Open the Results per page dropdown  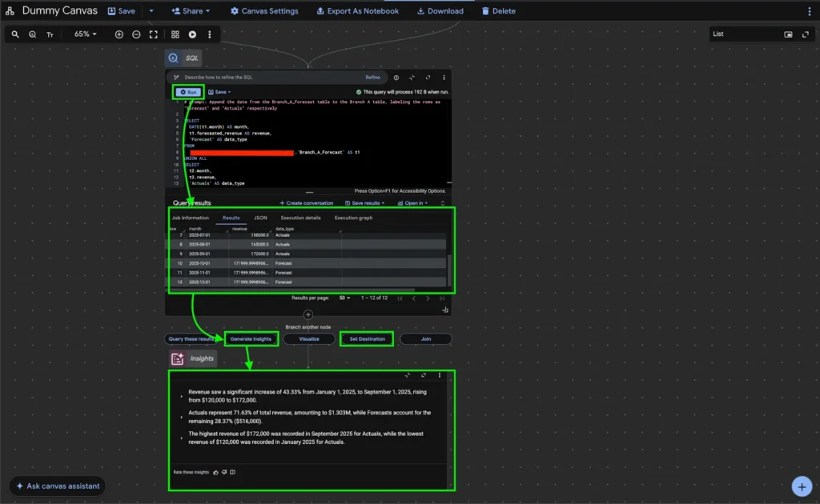(345, 298)
